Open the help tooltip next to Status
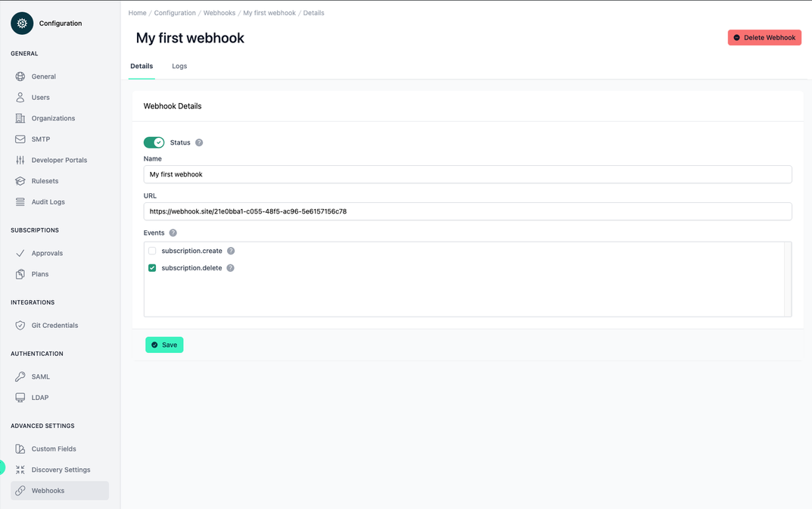812x509 pixels. (x=198, y=142)
